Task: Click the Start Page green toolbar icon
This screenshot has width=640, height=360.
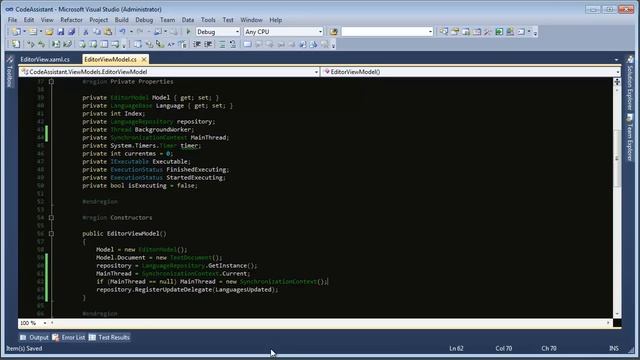Action: pyautogui.click(x=499, y=31)
